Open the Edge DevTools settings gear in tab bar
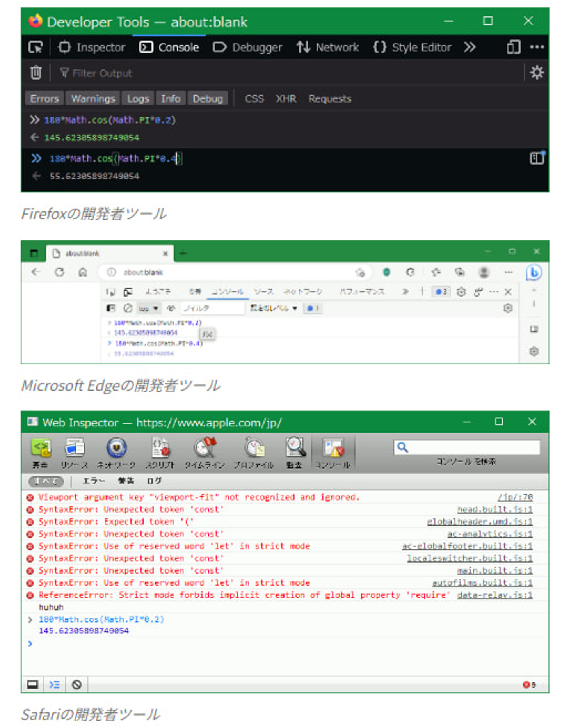Image resolution: width=562 pixels, height=728 pixels. tap(461, 292)
